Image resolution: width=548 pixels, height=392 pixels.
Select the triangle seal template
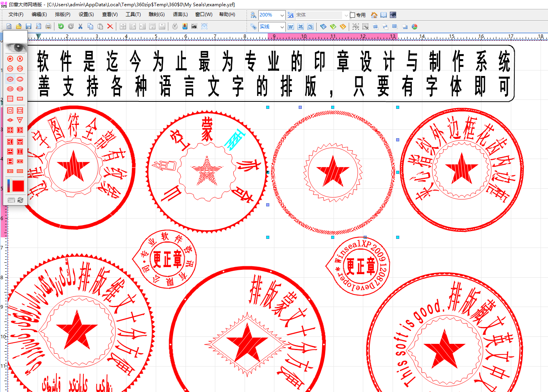pyautogui.click(x=20, y=120)
